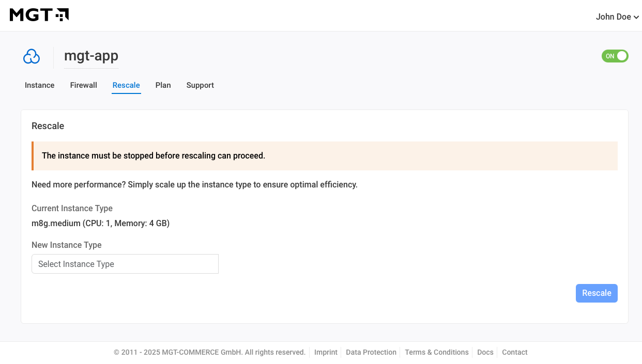View the Terms & Conditions page
Viewport: 642px width, 364px height.
coord(437,352)
